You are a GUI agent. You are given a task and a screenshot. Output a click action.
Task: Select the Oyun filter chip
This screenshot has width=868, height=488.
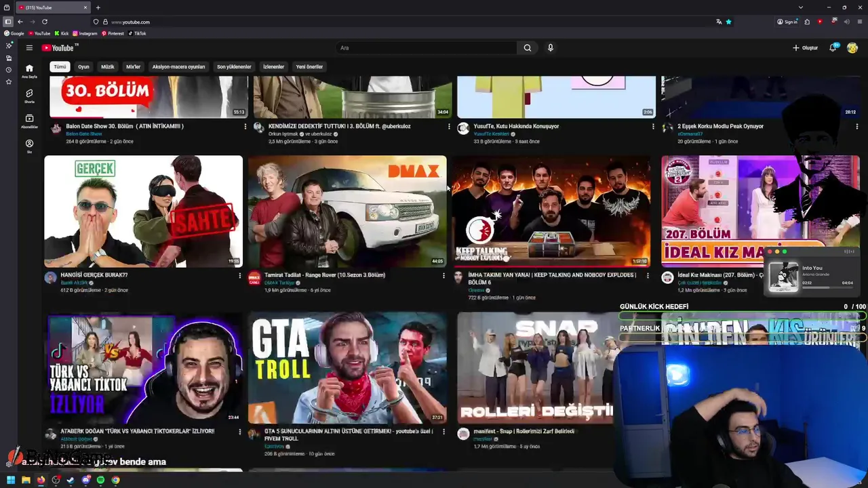click(x=83, y=66)
